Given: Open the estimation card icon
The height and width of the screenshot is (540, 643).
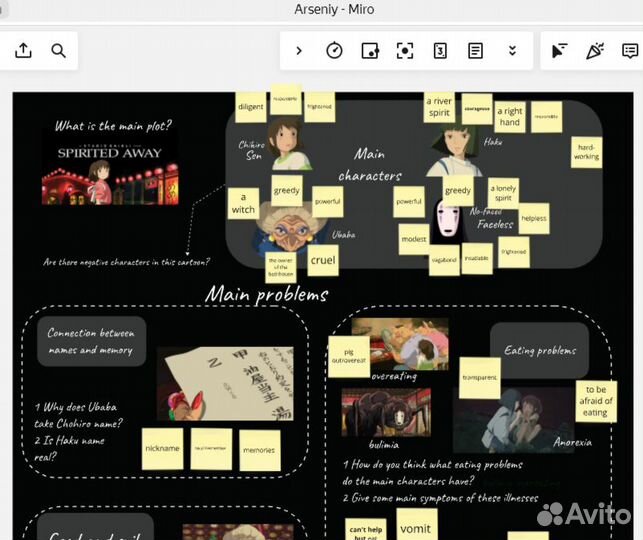Looking at the screenshot, I should [440, 51].
